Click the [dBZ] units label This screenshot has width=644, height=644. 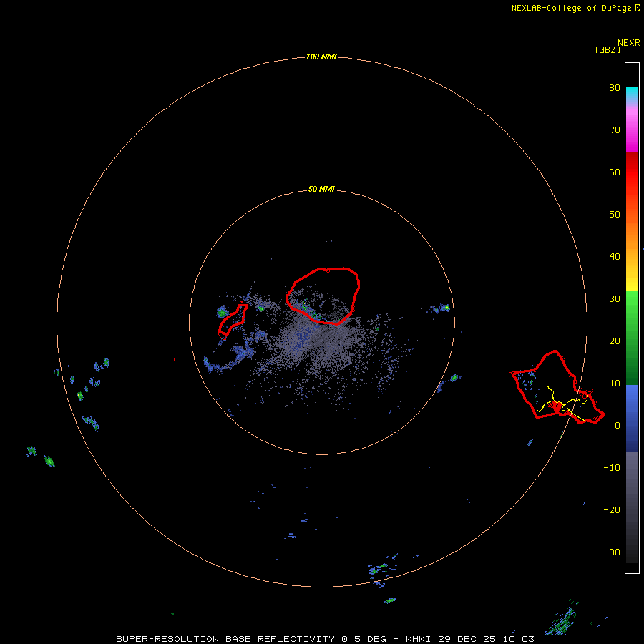coord(608,49)
